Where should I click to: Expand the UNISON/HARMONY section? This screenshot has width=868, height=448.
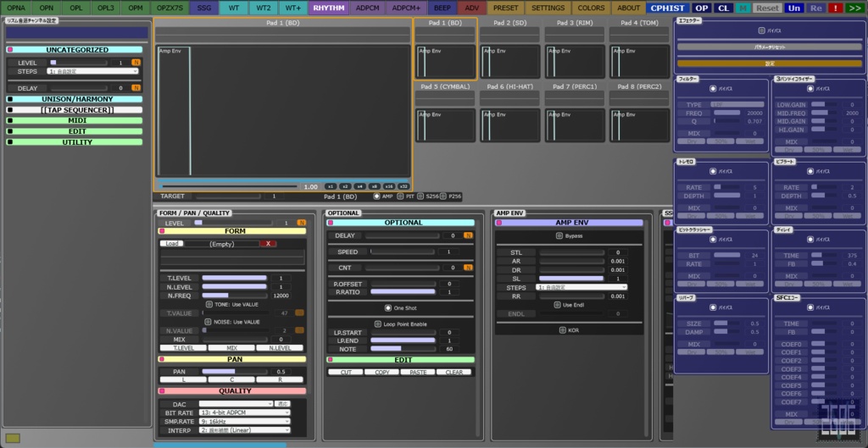click(75, 100)
